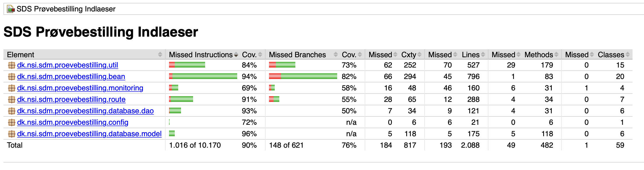Click the package icon beside the util package
This screenshot has height=170, width=644.
(11, 65)
